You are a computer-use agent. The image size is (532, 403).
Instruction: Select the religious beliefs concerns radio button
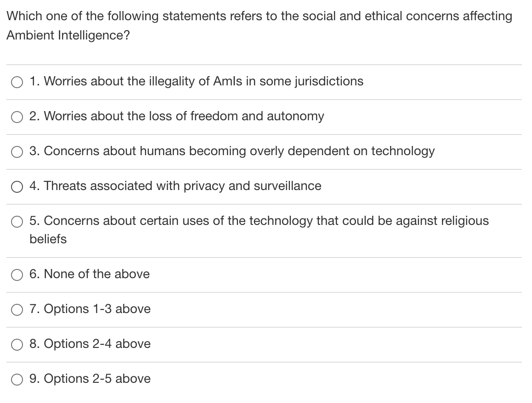pyautogui.click(x=17, y=222)
